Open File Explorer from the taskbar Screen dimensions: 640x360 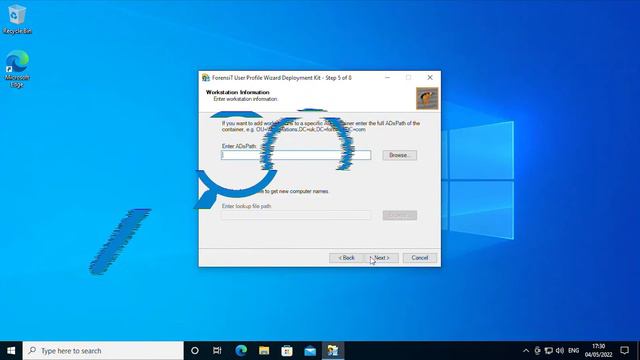point(264,351)
